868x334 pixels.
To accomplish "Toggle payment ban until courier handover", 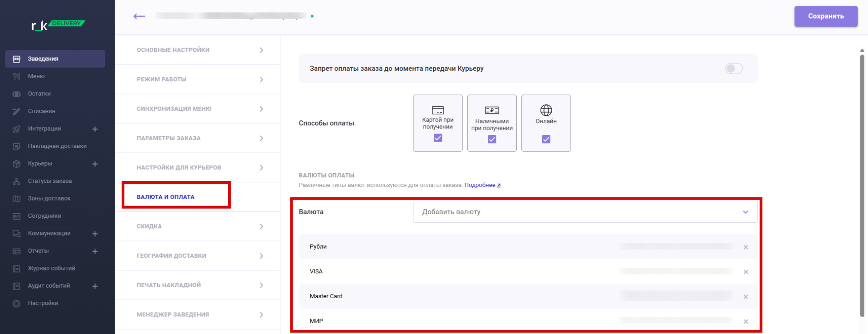I will (733, 69).
